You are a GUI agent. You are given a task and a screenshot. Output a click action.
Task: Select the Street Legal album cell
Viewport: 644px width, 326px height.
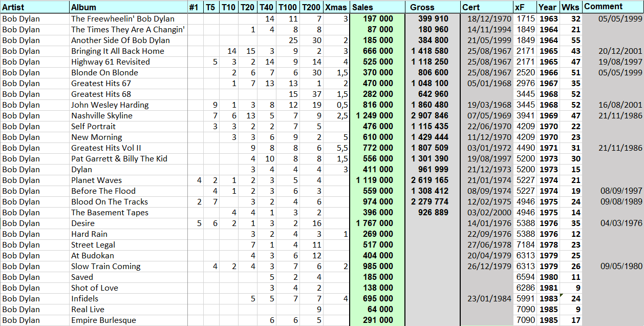point(128,245)
